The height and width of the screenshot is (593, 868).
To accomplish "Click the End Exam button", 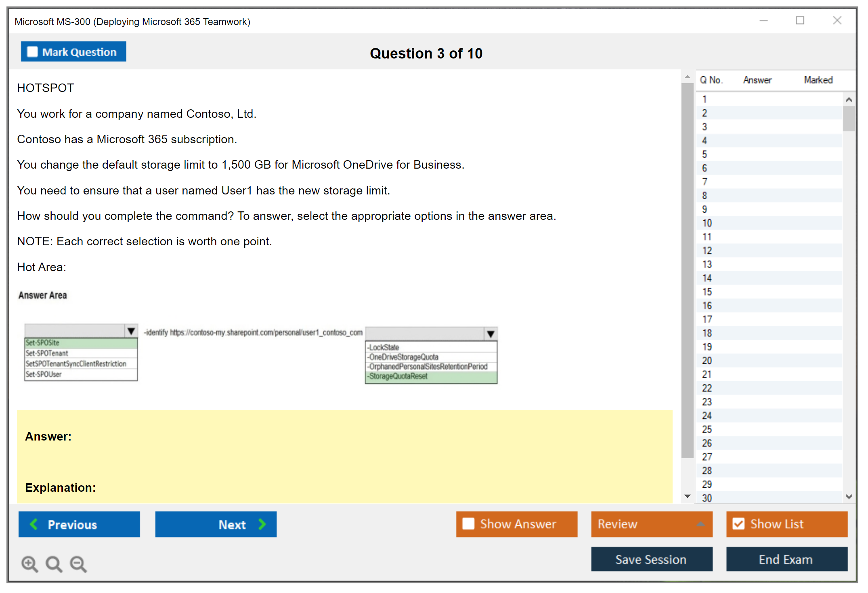I will pos(786,559).
